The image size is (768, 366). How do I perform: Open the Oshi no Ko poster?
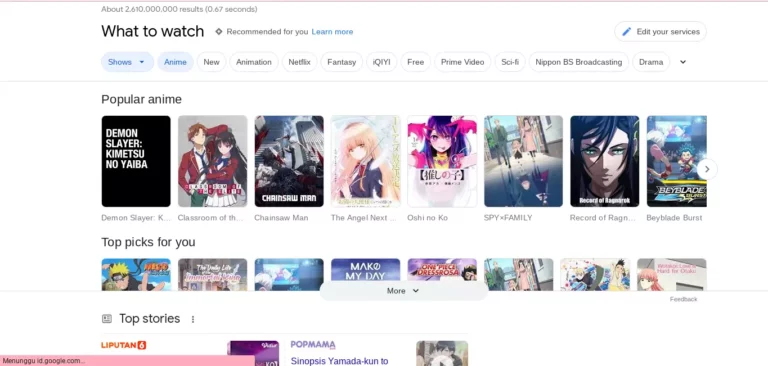pos(442,161)
